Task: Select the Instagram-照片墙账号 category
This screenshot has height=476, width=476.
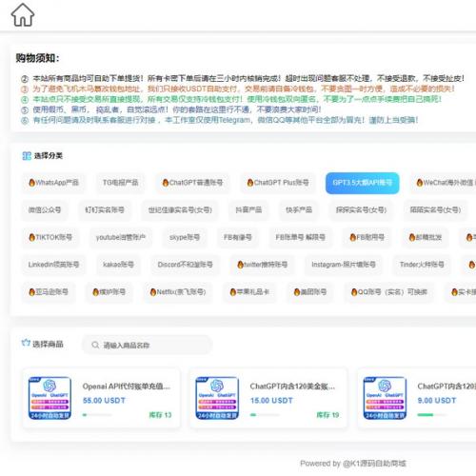Action: point(344,265)
